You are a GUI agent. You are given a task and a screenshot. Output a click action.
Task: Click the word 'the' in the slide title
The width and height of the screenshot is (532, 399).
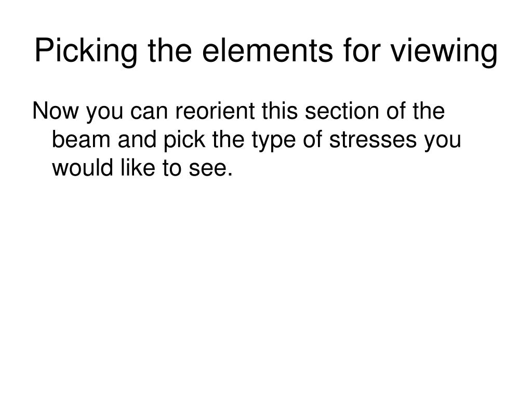coord(170,50)
